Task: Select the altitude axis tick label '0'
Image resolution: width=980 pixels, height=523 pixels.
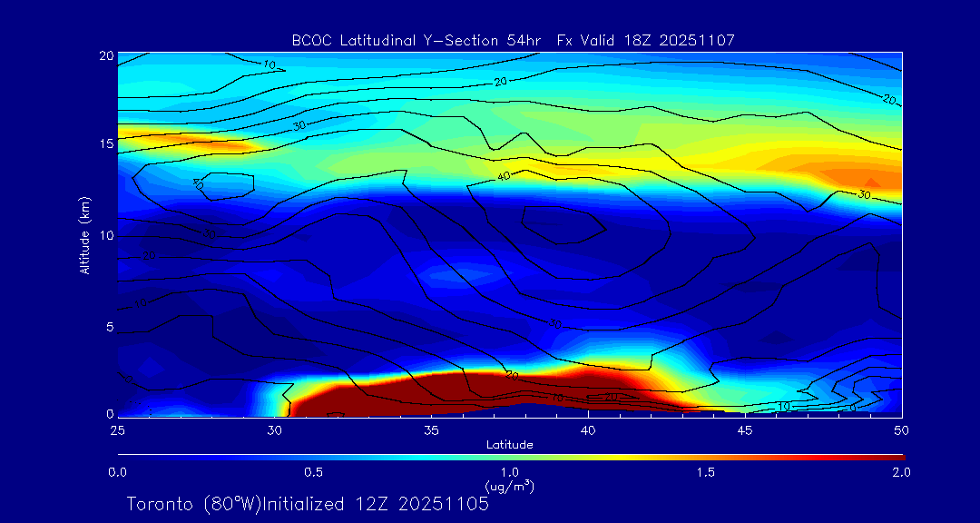Action: click(x=109, y=413)
